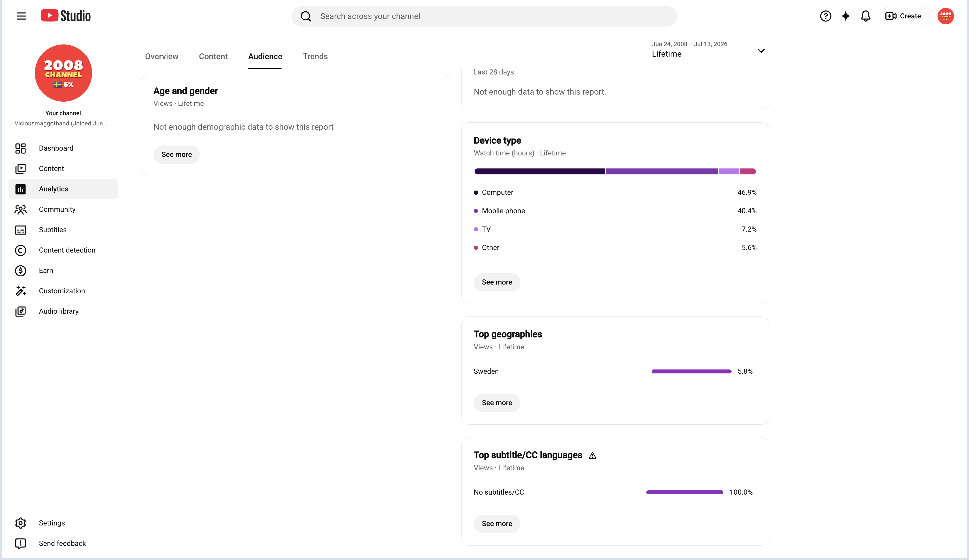Viewport: 969px width, 560px height.
Task: Click the Mobile phone 40.4% row
Action: 615,211
